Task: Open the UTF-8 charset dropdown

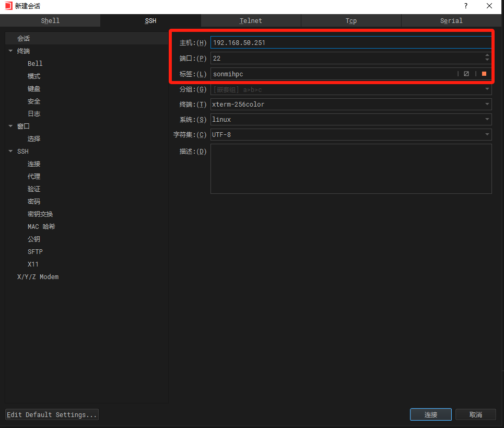Action: pos(487,135)
